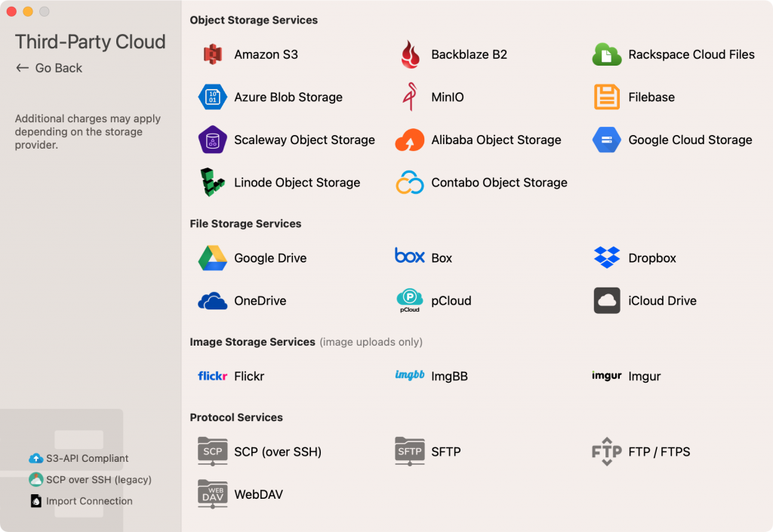This screenshot has width=773, height=532.
Task: Select the Backblaze B2 flame icon
Action: (410, 54)
